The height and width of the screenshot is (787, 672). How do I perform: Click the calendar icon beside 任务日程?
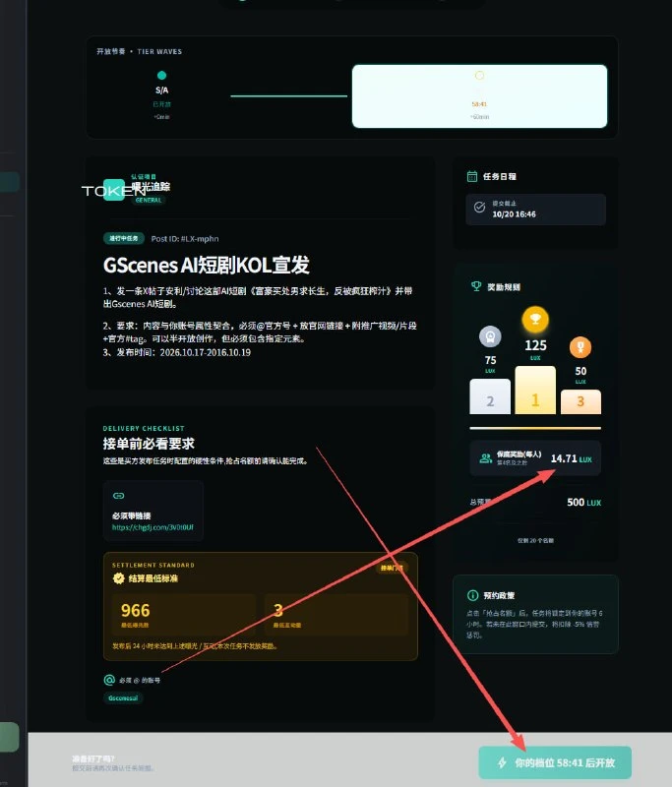pyautogui.click(x=471, y=176)
